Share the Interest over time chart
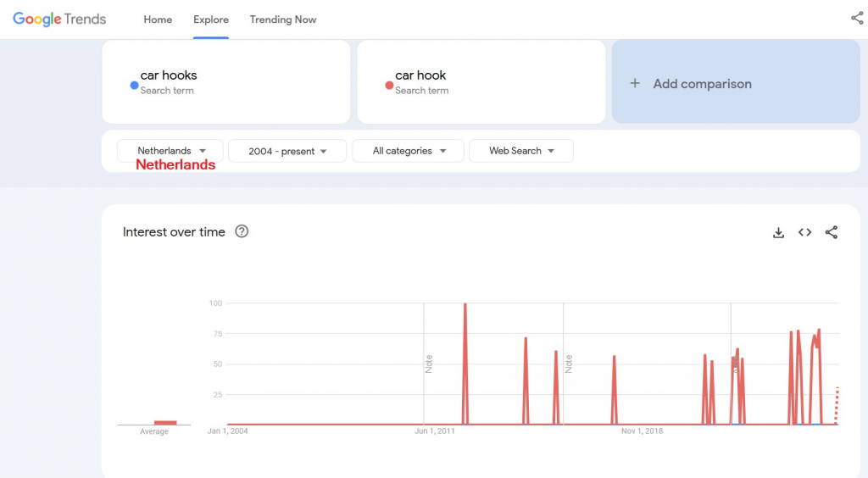Image resolution: width=868 pixels, height=478 pixels. click(x=831, y=232)
